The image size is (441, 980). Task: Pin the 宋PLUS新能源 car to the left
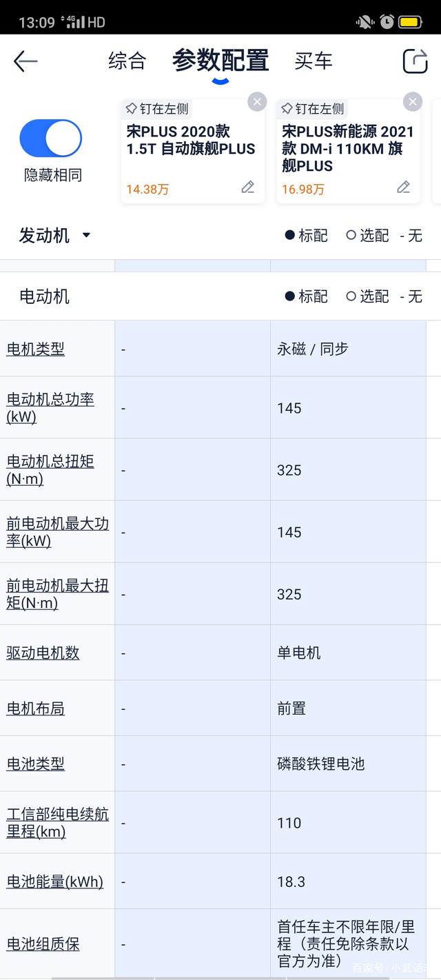314,108
